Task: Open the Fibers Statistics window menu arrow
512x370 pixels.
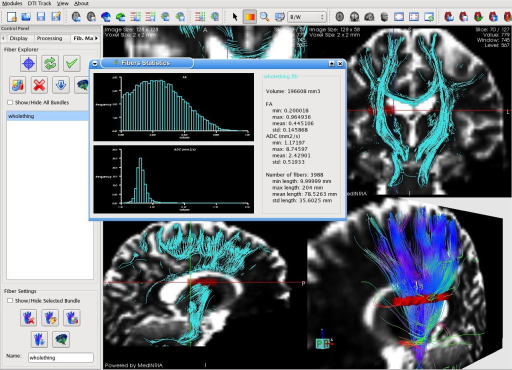Action: 95,63
